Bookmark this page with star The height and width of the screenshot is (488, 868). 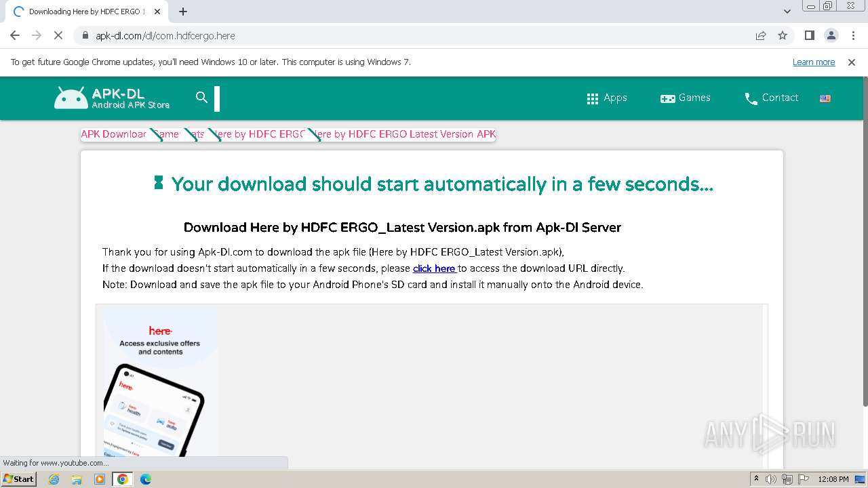click(x=783, y=35)
